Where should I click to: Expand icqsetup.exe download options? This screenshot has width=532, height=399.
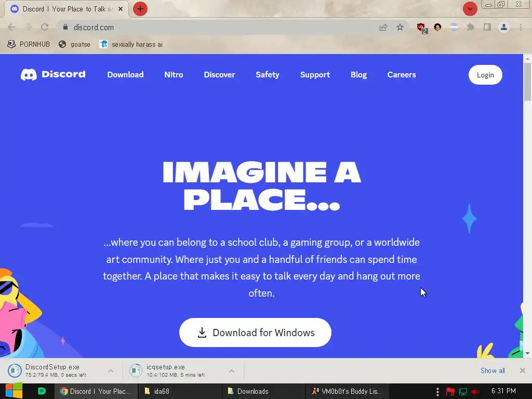(232, 371)
